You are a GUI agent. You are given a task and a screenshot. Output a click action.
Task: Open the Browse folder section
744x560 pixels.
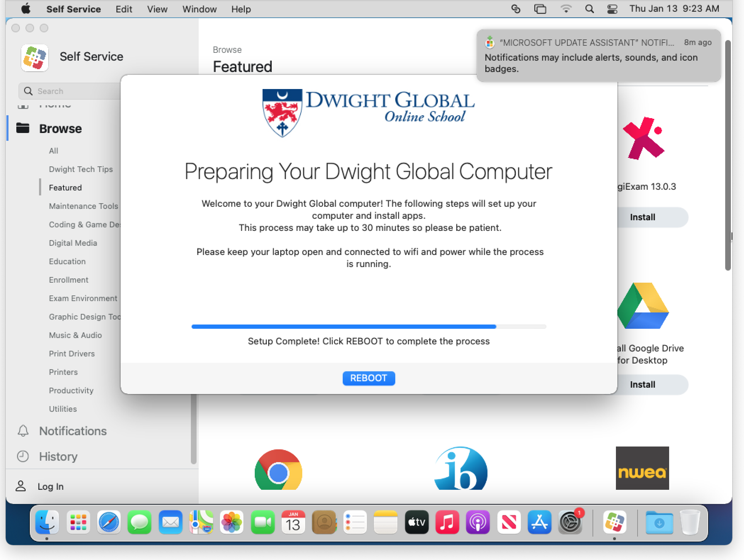point(60,129)
